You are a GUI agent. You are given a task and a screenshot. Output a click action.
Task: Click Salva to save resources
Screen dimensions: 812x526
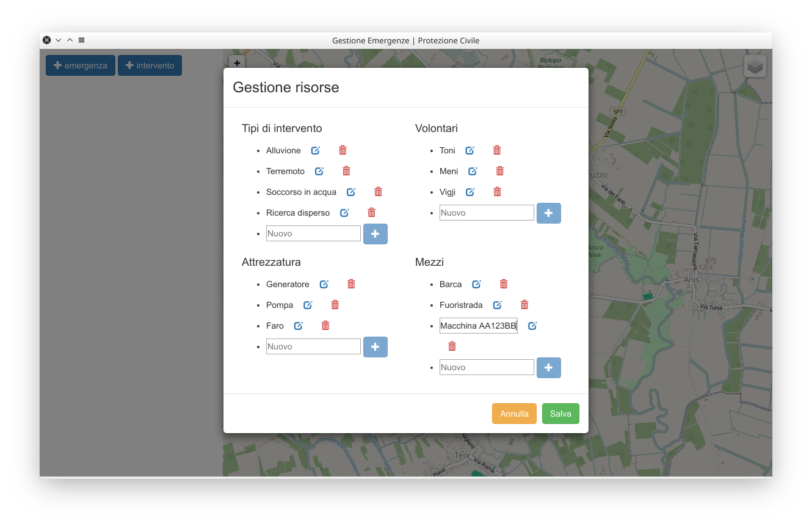tap(560, 414)
